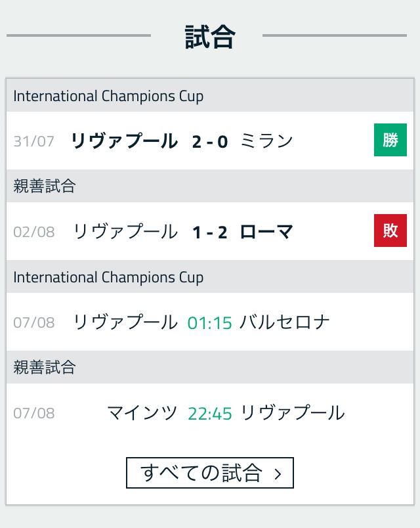420x528 pixels.
Task: Click the 02/08 match date
Action: pyautogui.click(x=34, y=232)
